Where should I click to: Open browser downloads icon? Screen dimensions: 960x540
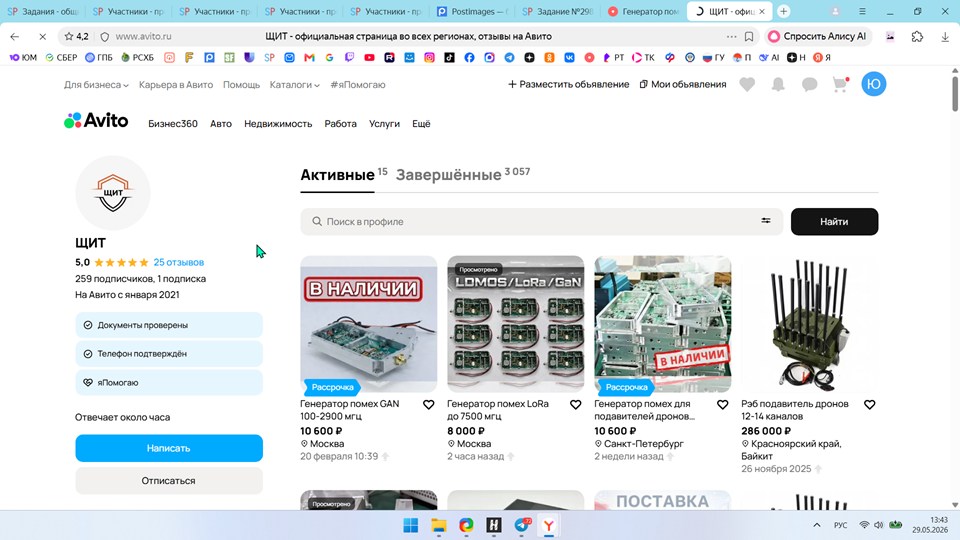click(x=945, y=37)
